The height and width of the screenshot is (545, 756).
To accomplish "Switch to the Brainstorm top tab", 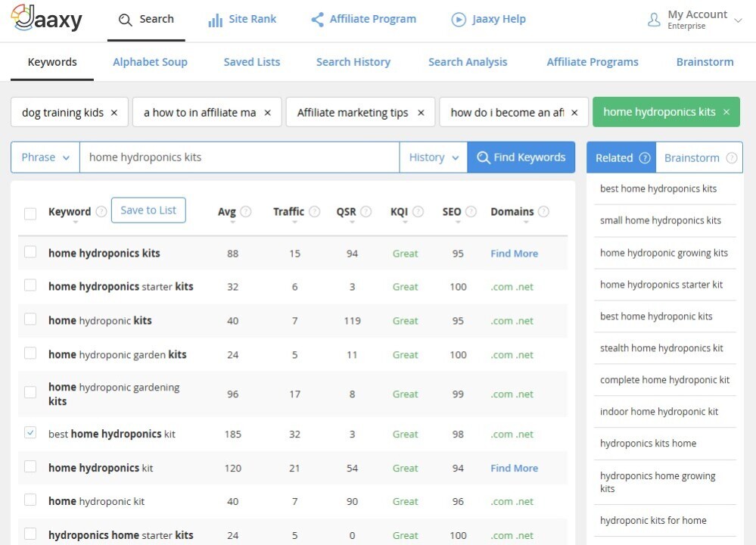I will pyautogui.click(x=705, y=62).
